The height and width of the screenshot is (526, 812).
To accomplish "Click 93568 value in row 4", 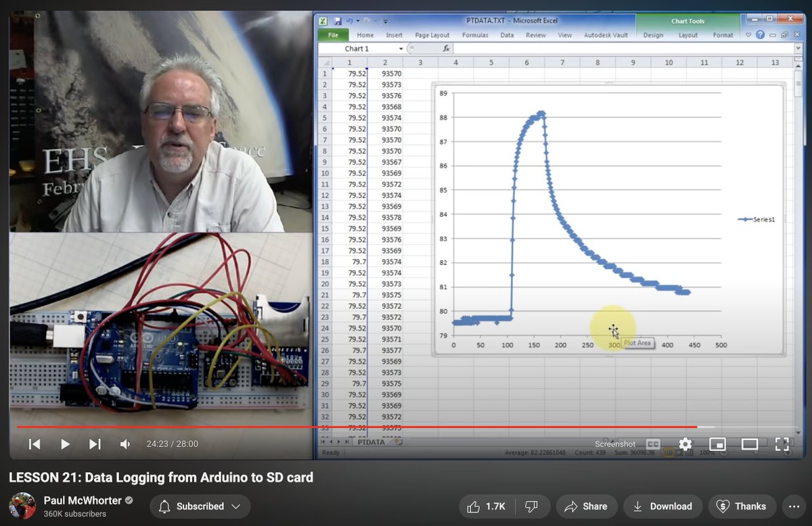I will click(x=386, y=107).
